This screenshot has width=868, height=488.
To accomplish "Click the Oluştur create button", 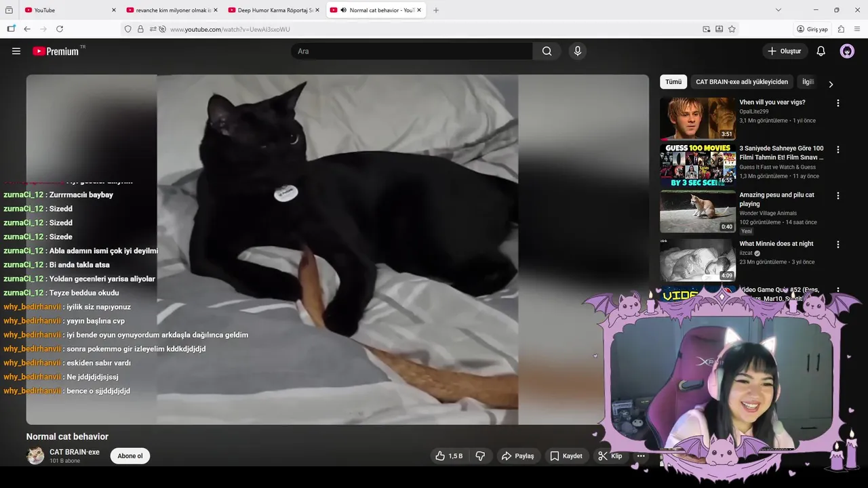I will point(785,51).
